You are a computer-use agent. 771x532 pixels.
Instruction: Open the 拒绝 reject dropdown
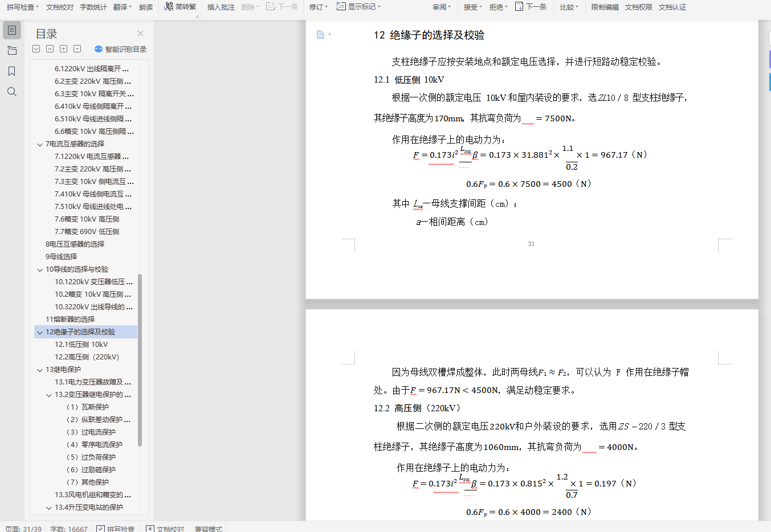pos(499,7)
